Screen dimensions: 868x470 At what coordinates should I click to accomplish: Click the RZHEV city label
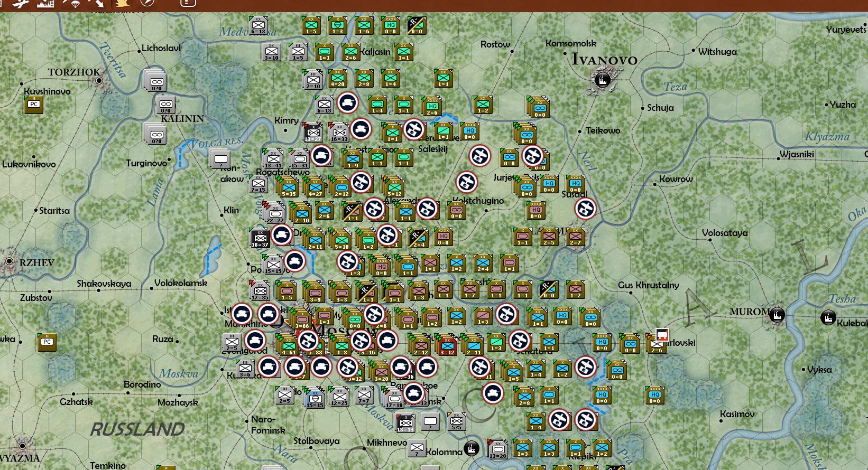[37, 262]
